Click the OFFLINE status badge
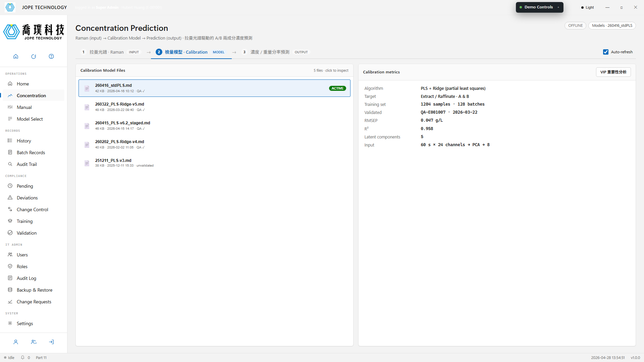Image resolution: width=644 pixels, height=362 pixels. [x=575, y=25]
